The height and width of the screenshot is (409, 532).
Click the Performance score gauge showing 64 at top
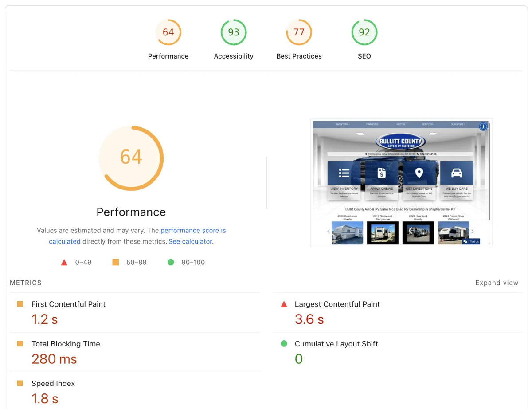(168, 32)
